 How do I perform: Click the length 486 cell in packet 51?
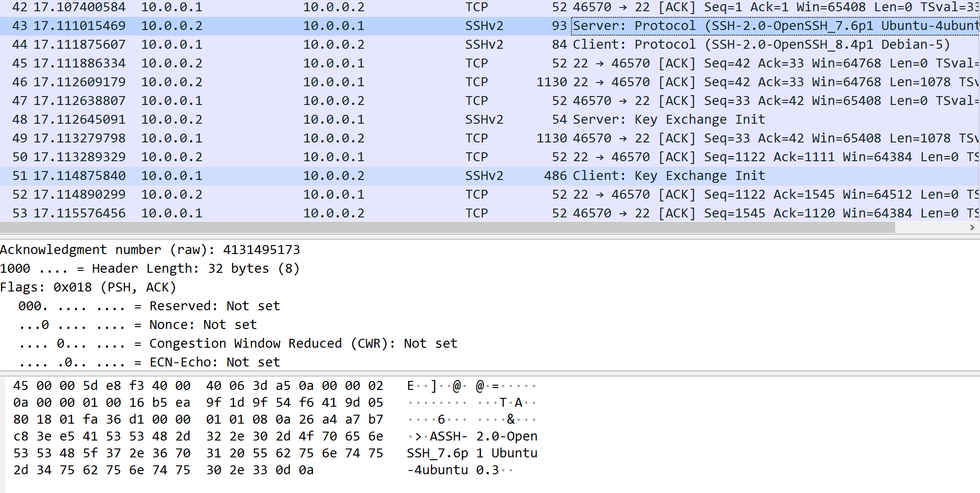pyautogui.click(x=555, y=176)
